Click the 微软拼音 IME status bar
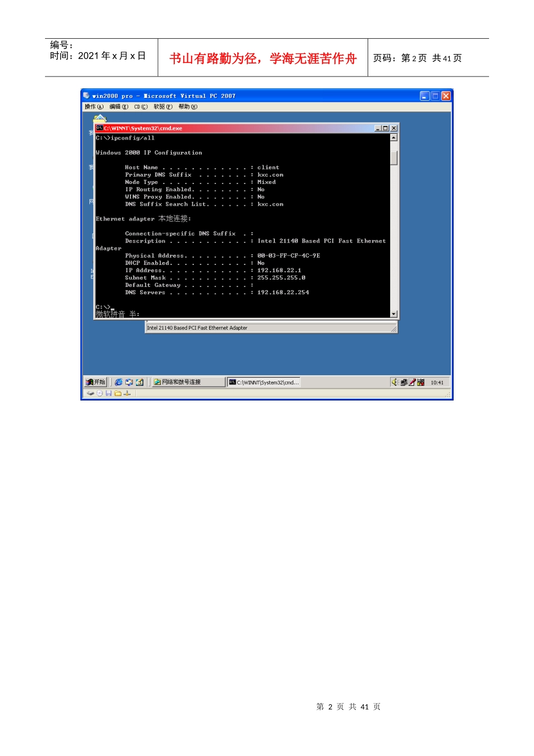The width and height of the screenshot is (534, 756). 117,314
